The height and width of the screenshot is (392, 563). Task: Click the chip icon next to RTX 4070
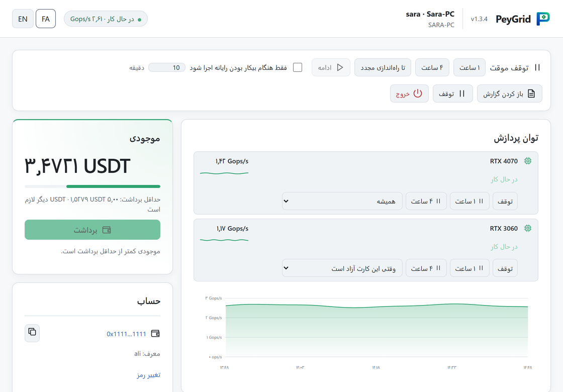coord(527,161)
